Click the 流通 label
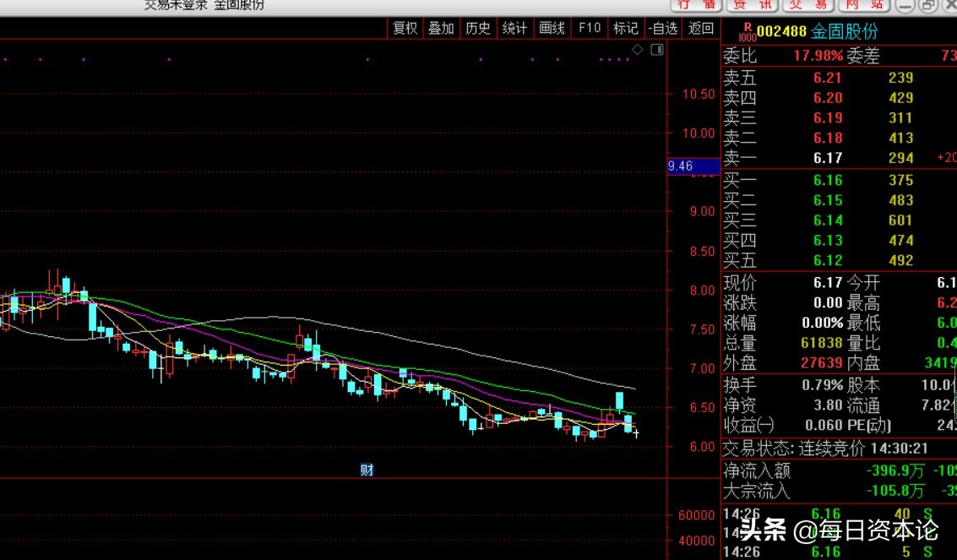This screenshot has width=957, height=560. pyautogui.click(x=863, y=405)
